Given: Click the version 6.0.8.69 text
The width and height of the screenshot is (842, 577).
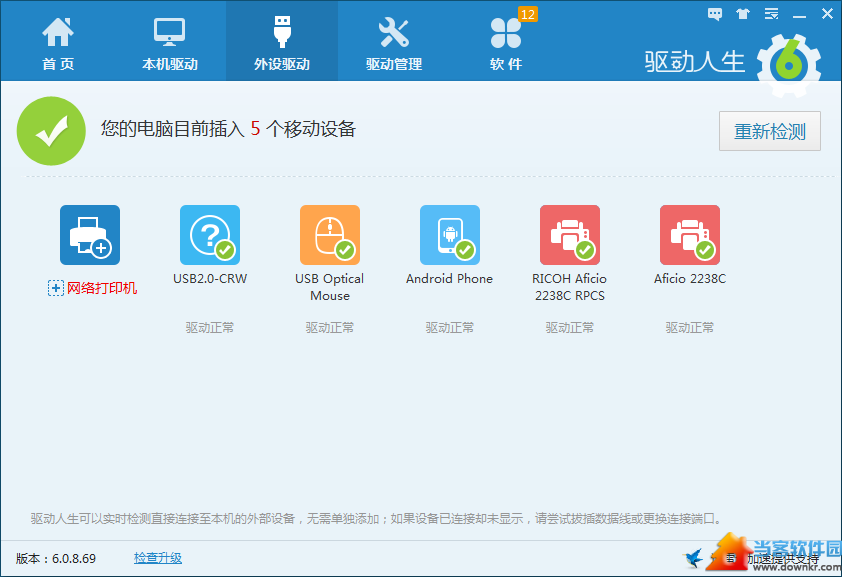Looking at the screenshot, I should pyautogui.click(x=56, y=558).
